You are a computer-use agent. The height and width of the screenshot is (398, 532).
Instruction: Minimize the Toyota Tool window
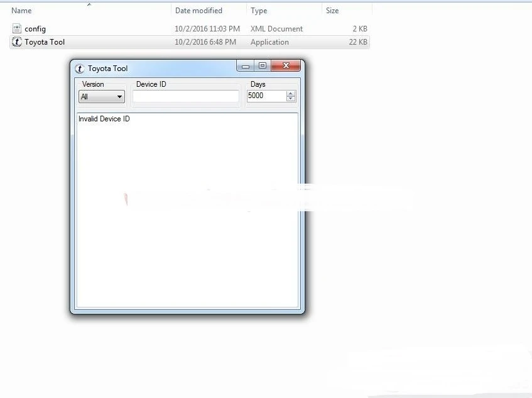tap(246, 66)
